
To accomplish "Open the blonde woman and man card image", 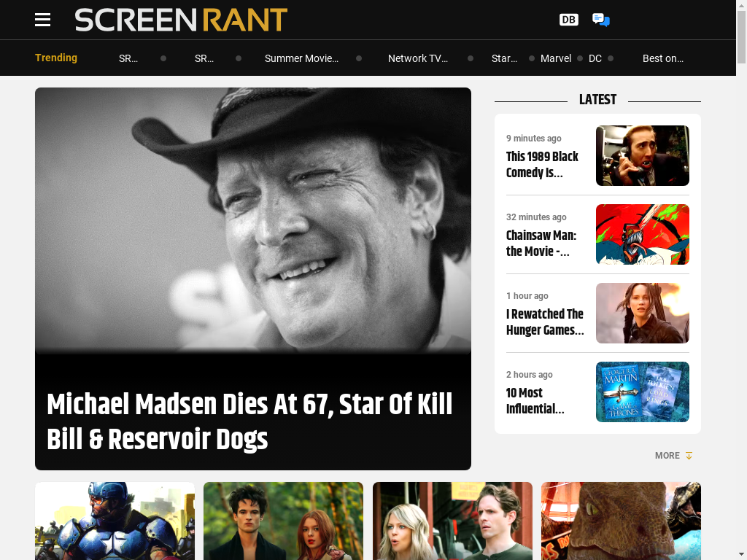I will (x=452, y=521).
